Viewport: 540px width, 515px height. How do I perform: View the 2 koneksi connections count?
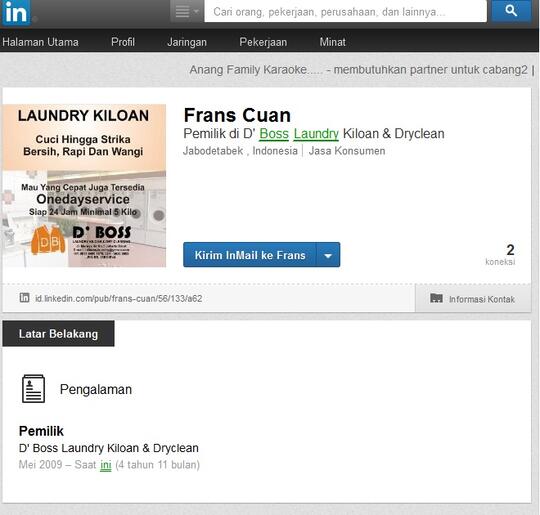(500, 255)
